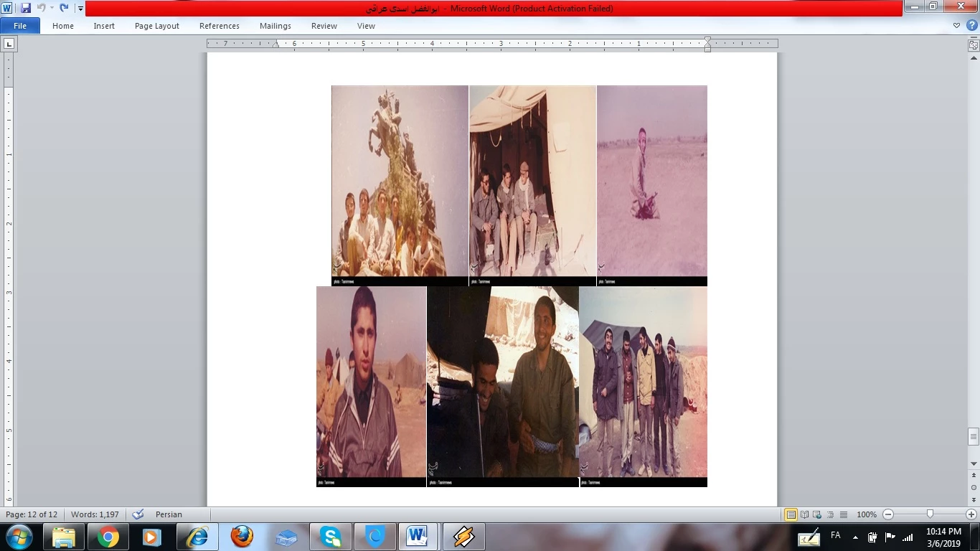Open the Page Layout ribbon tab
This screenshot has width=980, height=551.
pyautogui.click(x=156, y=26)
